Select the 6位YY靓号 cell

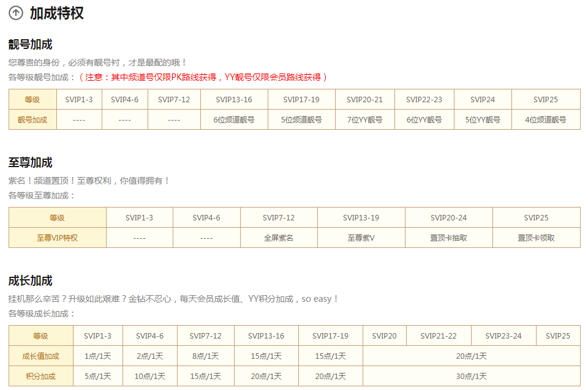coord(424,119)
